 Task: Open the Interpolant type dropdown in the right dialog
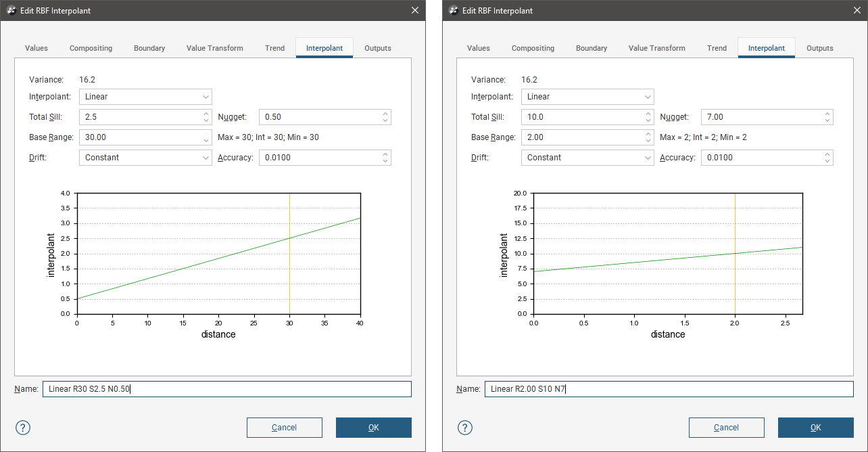tap(587, 97)
